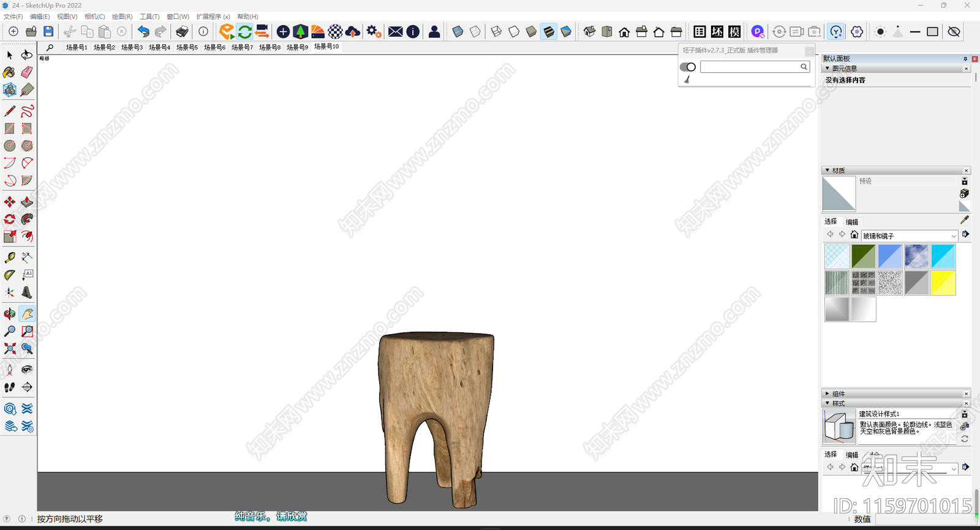
Task: Select the Pan hand tool
Action: 27,314
